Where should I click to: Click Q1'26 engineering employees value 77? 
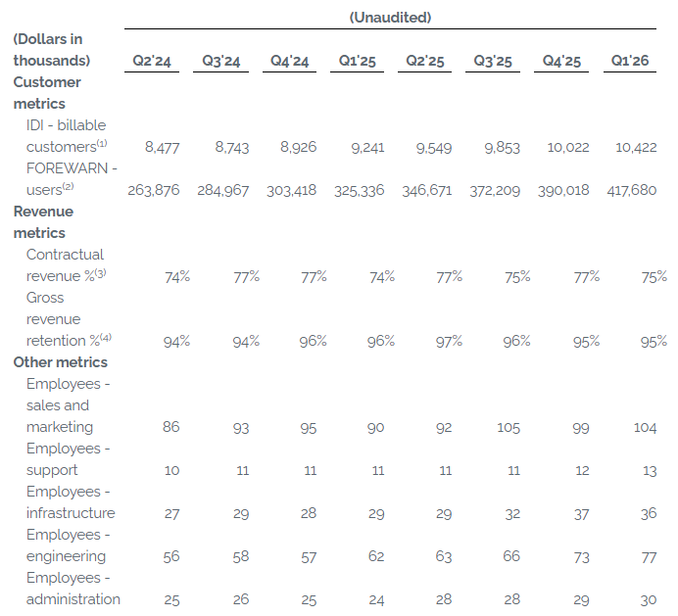(649, 557)
